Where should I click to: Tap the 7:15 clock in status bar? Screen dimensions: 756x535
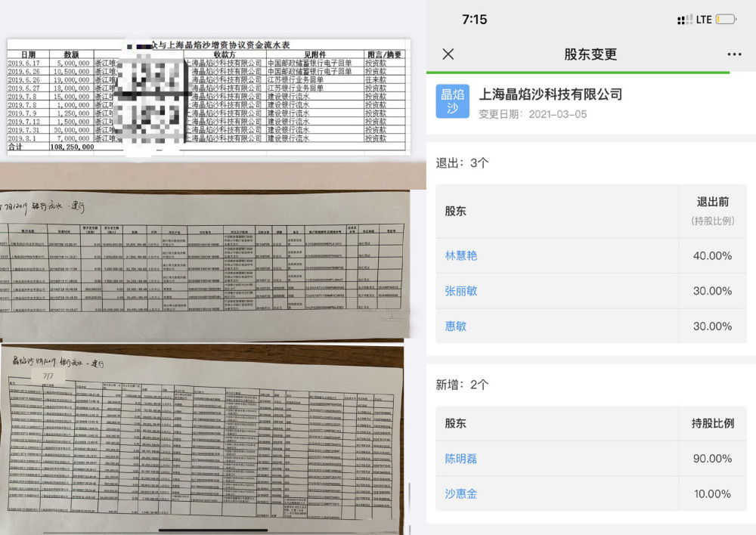475,20
